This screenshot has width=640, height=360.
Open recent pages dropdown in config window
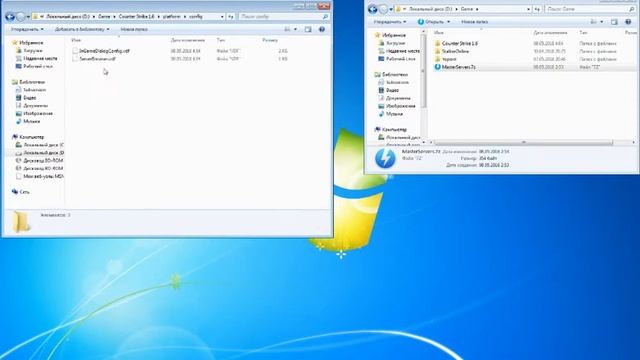[28, 17]
